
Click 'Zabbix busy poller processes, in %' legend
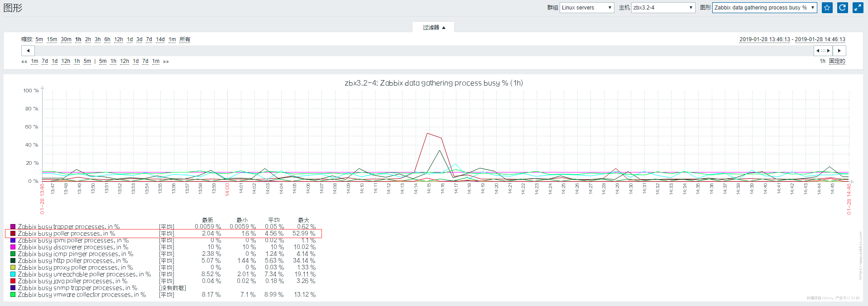67,234
